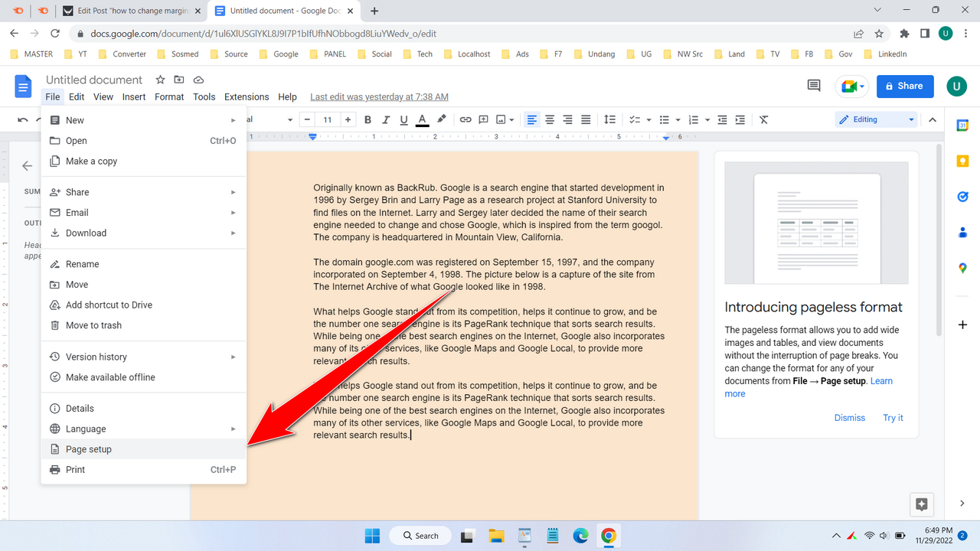Select center text alignment

550,119
